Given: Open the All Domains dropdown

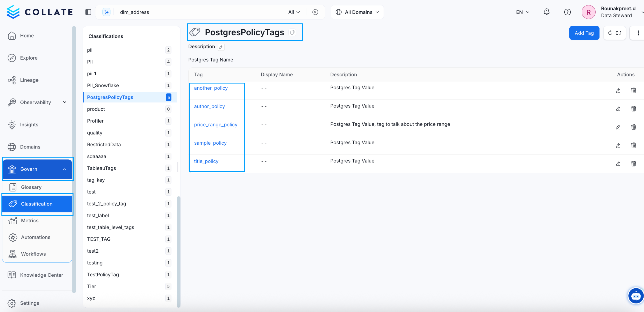Looking at the screenshot, I should (357, 12).
